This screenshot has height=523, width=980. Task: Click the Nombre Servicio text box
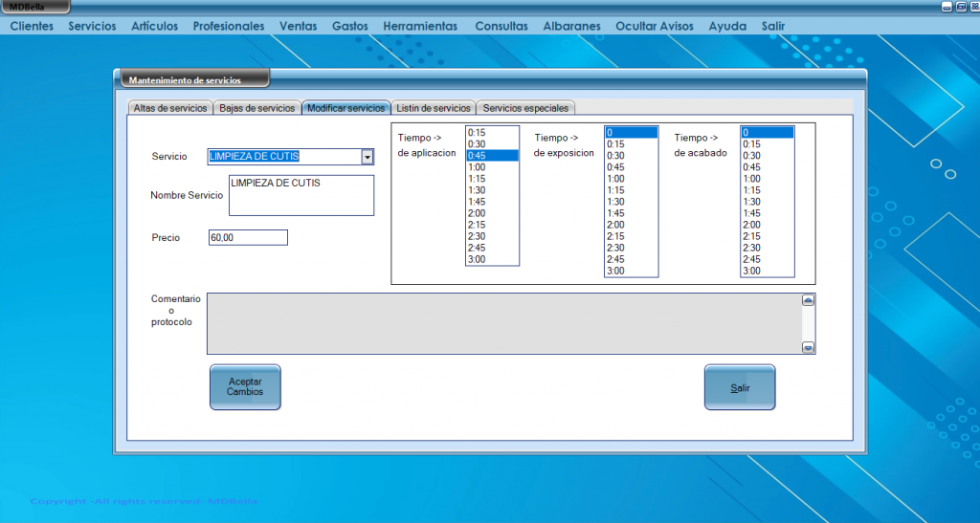click(301, 195)
